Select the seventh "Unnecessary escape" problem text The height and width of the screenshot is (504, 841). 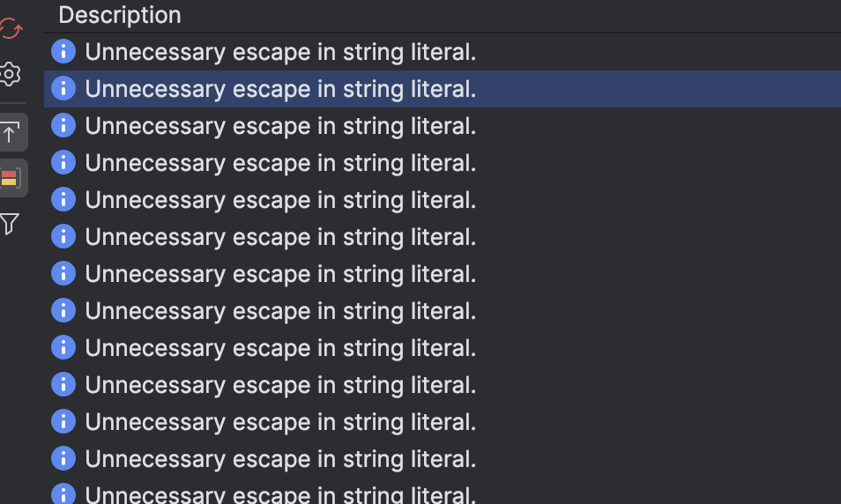click(280, 274)
